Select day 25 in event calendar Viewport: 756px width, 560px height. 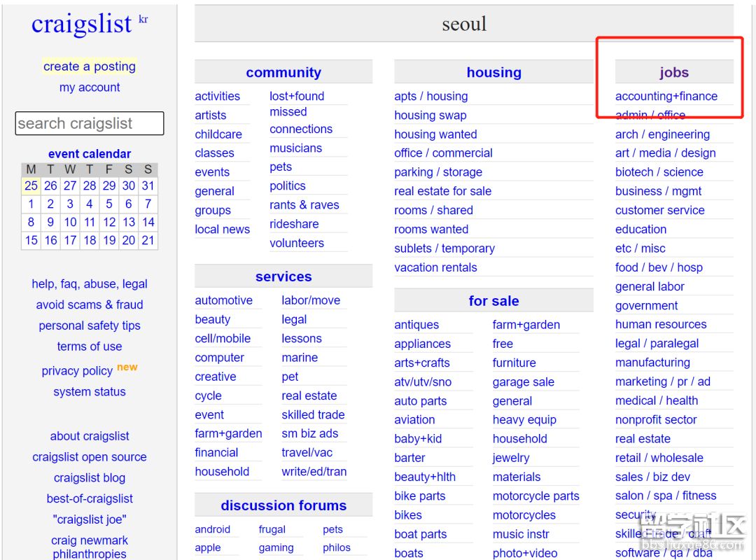(x=31, y=185)
